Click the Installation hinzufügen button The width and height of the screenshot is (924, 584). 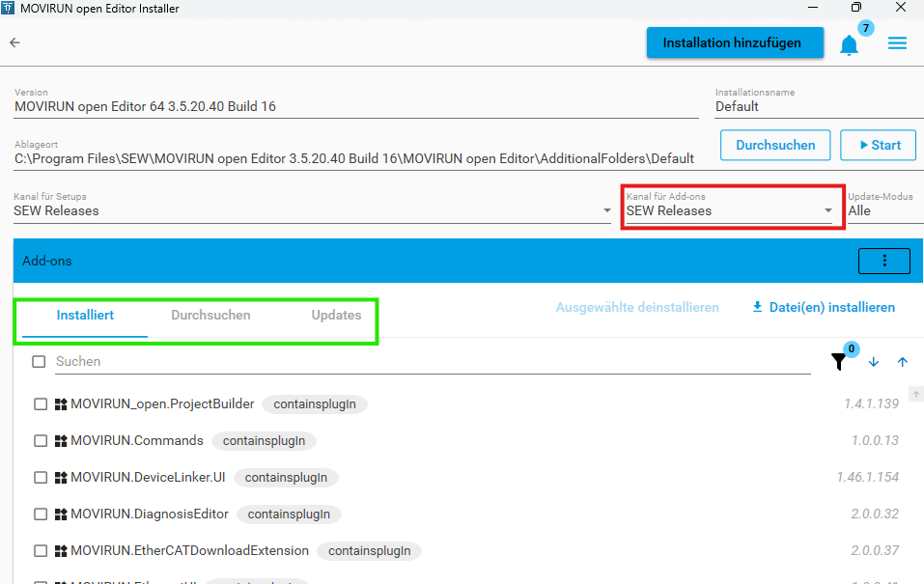[x=736, y=43]
